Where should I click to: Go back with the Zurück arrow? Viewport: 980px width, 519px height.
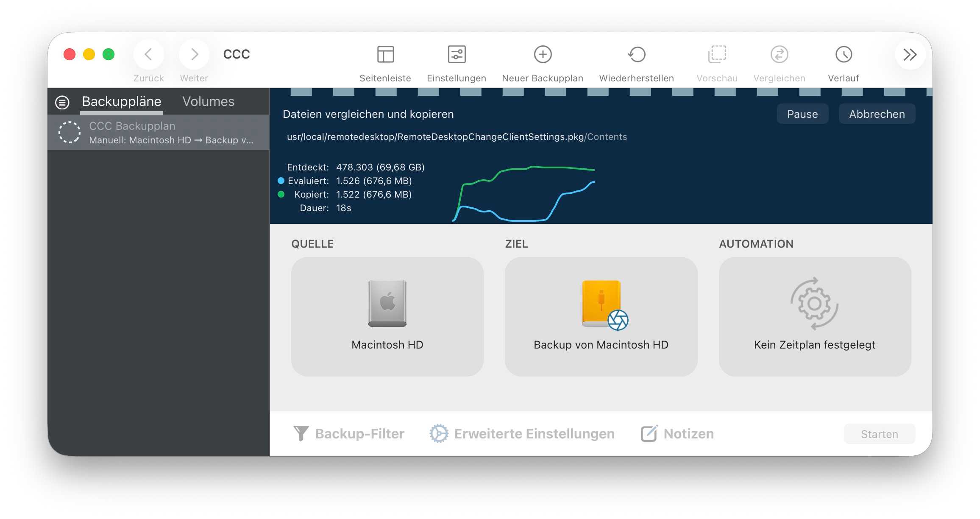148,54
